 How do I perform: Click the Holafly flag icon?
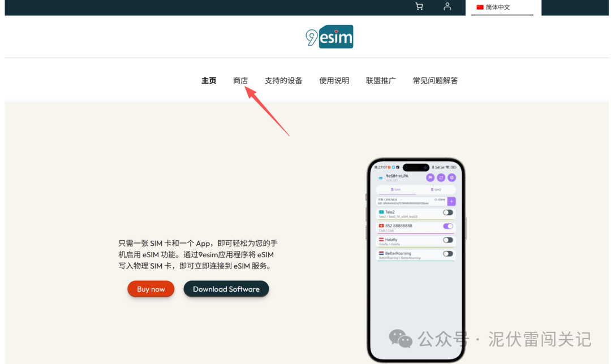point(381,240)
